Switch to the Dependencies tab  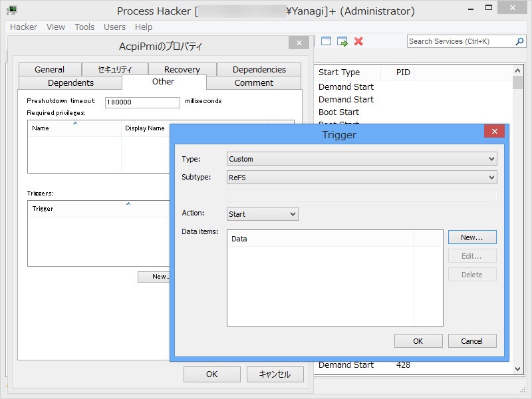point(259,70)
